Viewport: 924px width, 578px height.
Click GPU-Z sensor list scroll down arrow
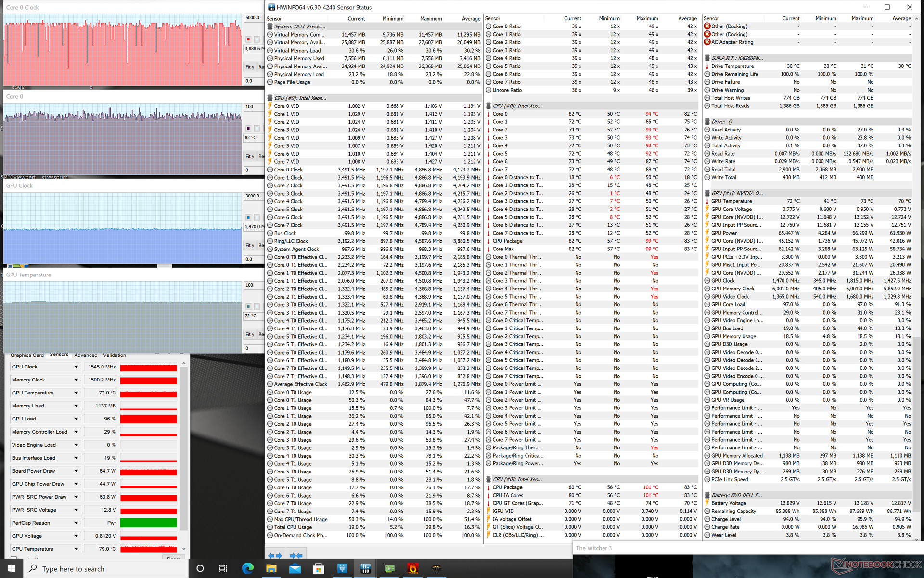(184, 549)
